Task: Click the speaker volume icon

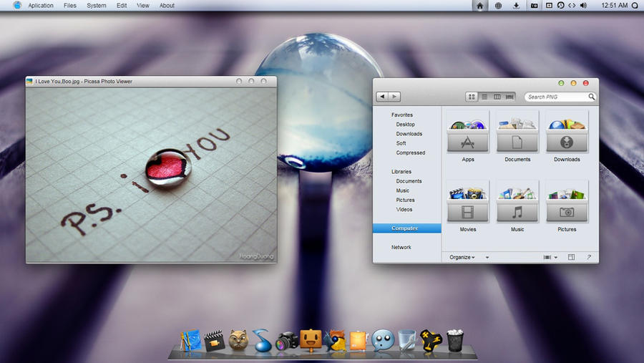Action: click(583, 5)
